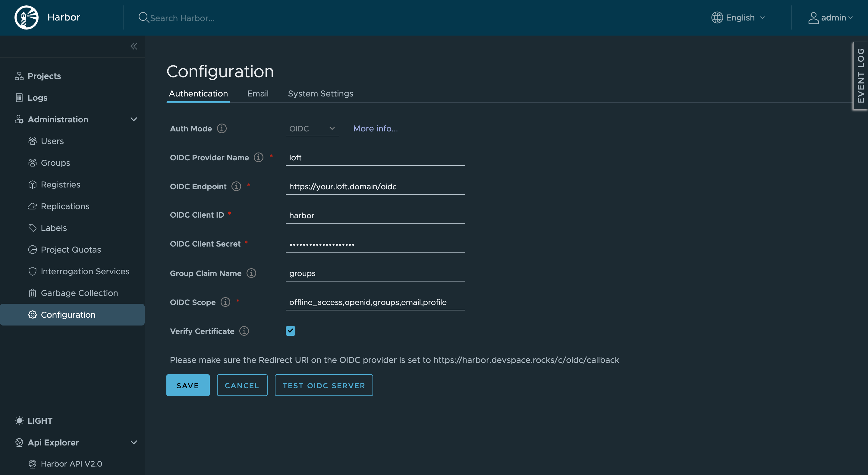Image resolution: width=868 pixels, height=475 pixels.
Task: Click the Harbor lighthouse logo
Action: 26,17
